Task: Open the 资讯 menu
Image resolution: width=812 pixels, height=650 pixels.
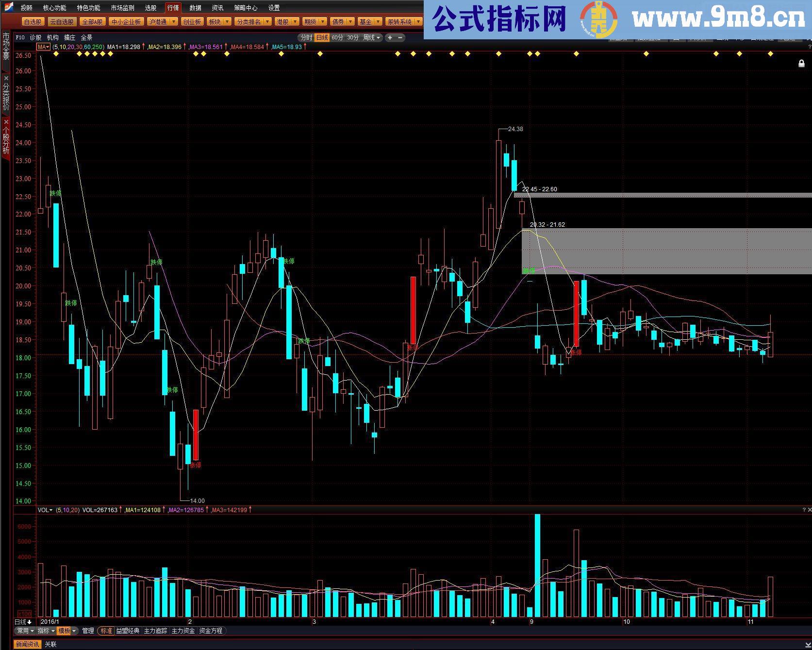Action: [217, 8]
